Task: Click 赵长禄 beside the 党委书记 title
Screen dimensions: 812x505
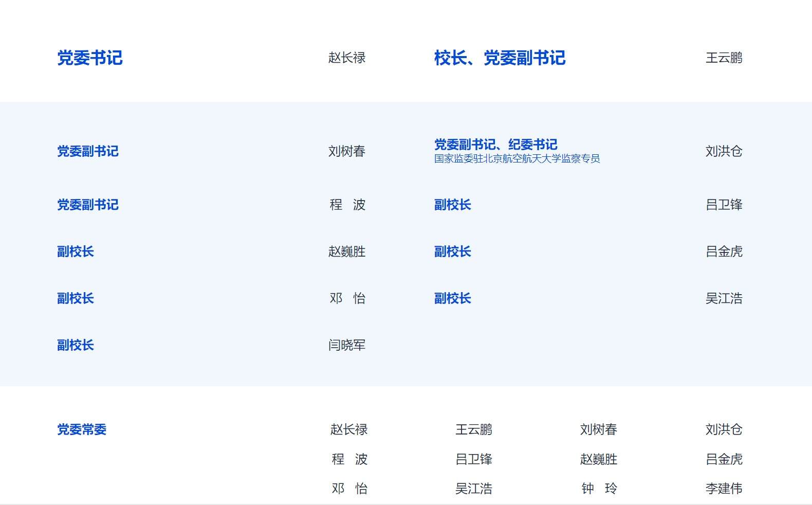Action: 347,58
